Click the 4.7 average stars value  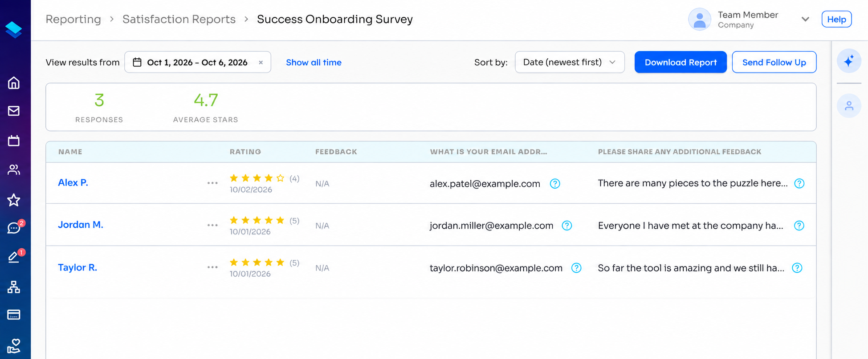click(x=206, y=100)
